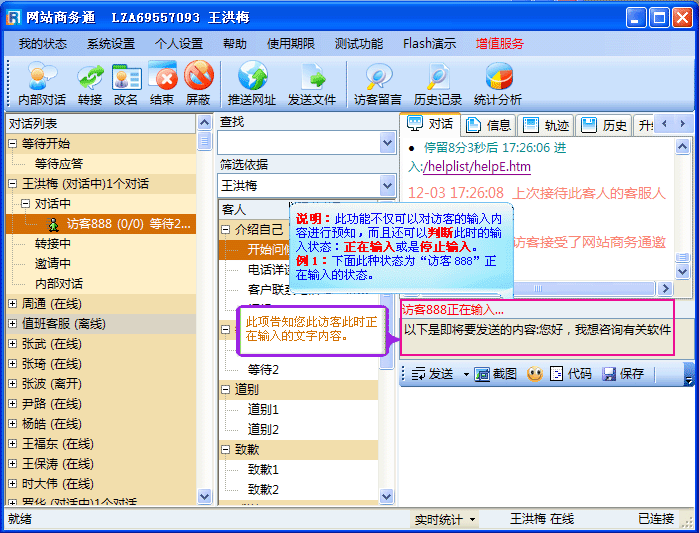Open the 系统设置 menu
The image size is (699, 533).
point(110,44)
